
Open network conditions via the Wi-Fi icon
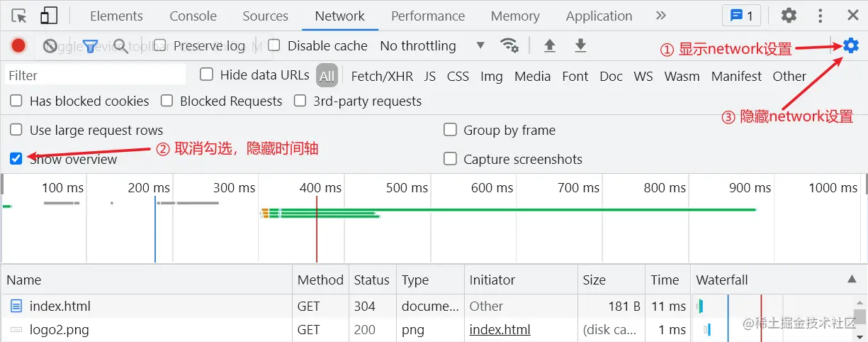point(509,45)
